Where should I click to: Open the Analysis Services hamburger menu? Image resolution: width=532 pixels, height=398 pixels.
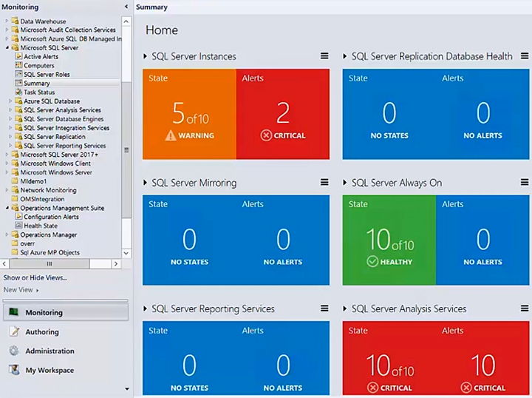click(525, 308)
